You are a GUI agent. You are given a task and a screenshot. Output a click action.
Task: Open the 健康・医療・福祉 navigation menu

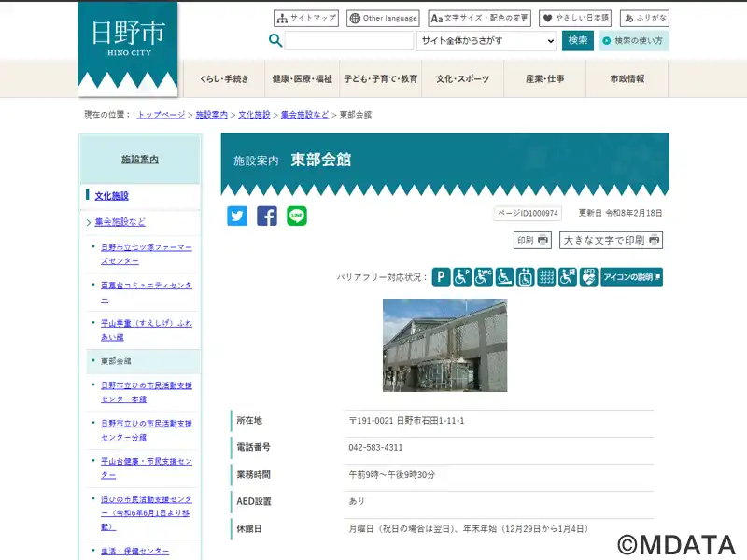coord(303,79)
